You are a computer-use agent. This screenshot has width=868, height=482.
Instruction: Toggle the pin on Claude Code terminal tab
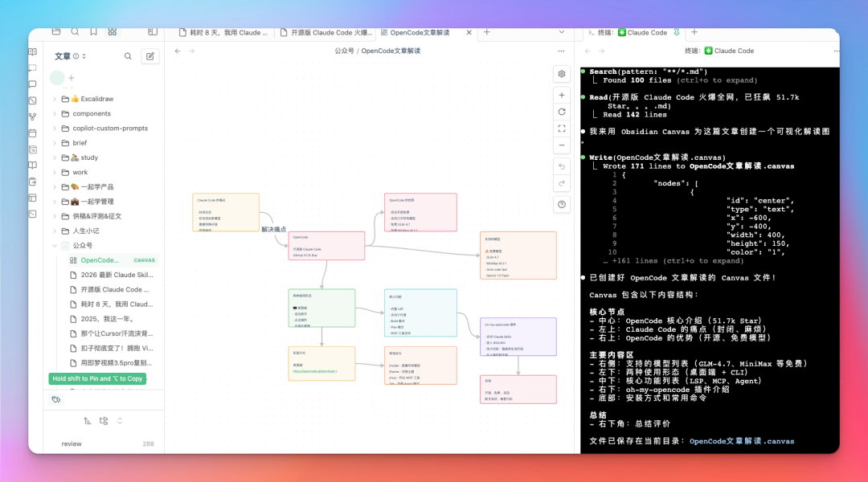tap(677, 33)
